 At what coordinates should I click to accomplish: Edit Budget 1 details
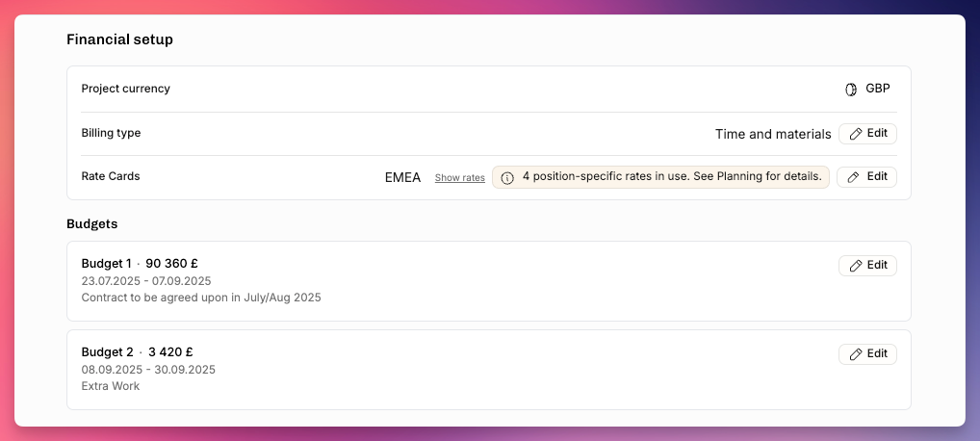pyautogui.click(x=867, y=266)
